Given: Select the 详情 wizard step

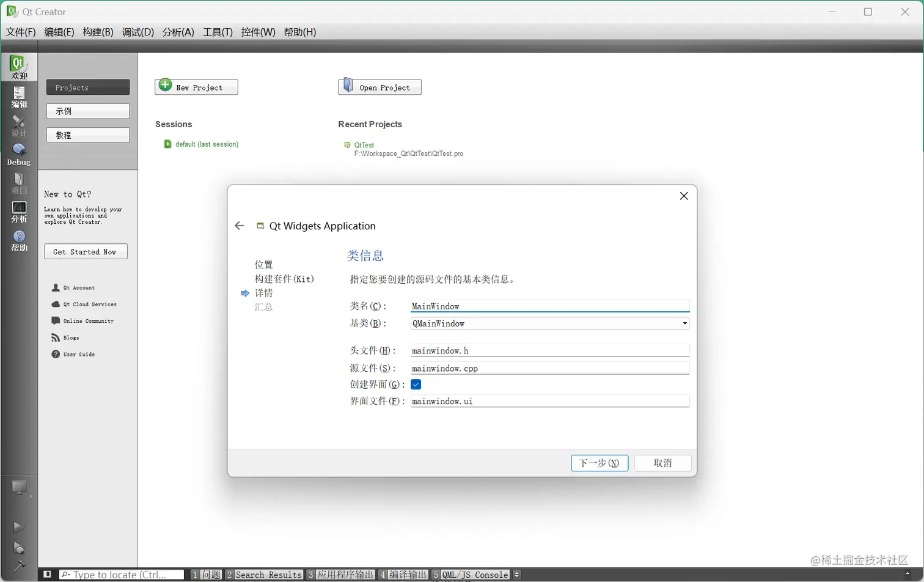Looking at the screenshot, I should tap(264, 293).
